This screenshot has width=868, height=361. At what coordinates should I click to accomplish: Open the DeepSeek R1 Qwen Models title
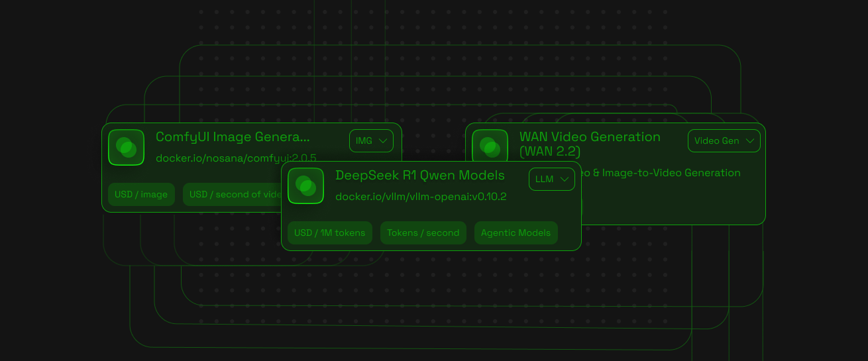[x=419, y=176]
